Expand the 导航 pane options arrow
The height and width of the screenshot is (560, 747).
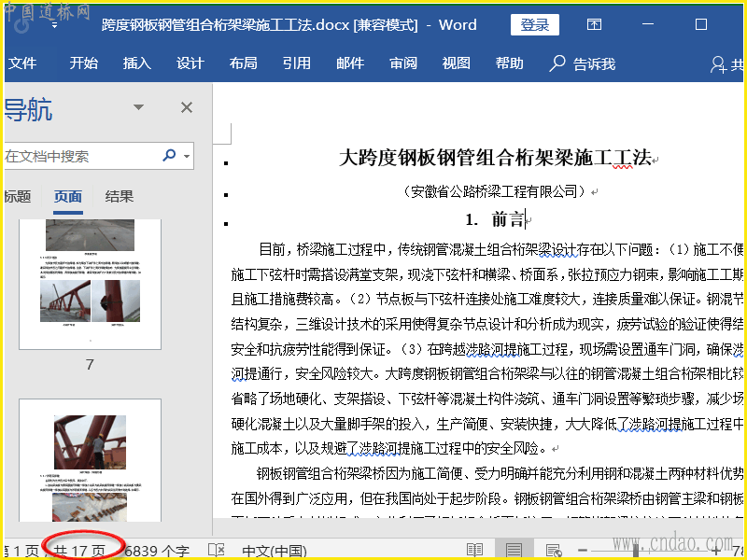[x=138, y=107]
